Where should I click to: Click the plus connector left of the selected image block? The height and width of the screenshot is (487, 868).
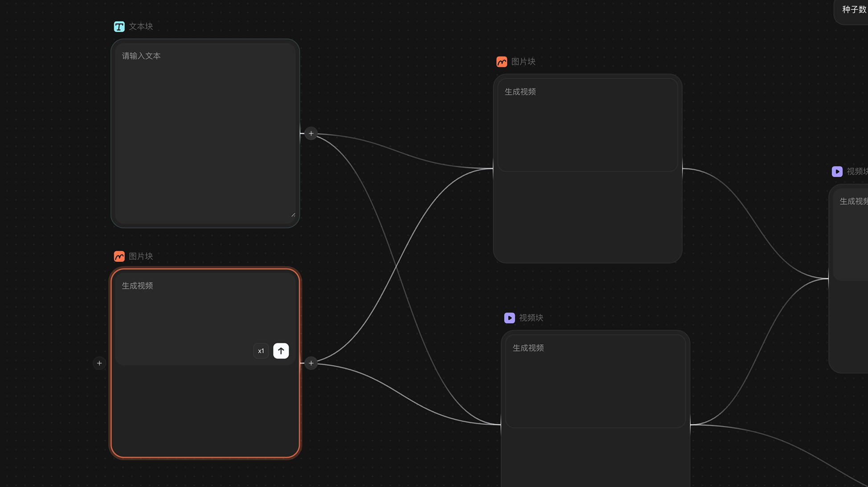tap(99, 363)
